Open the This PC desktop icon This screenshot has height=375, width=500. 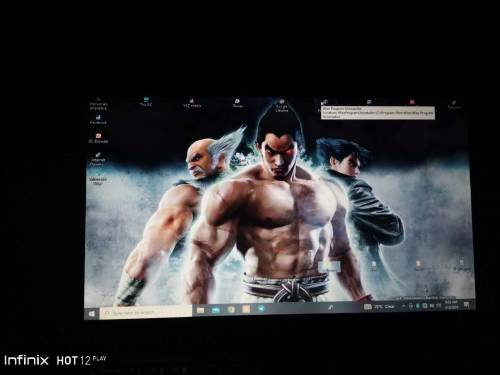146,102
